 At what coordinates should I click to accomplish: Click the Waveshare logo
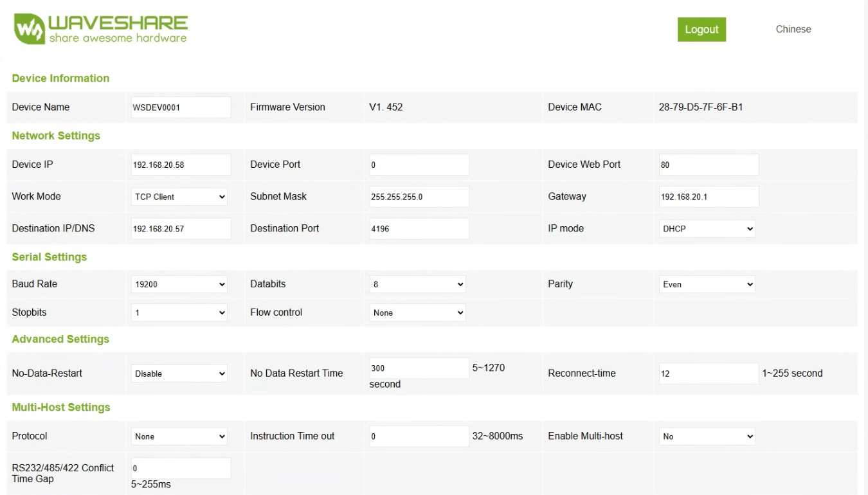(100, 29)
